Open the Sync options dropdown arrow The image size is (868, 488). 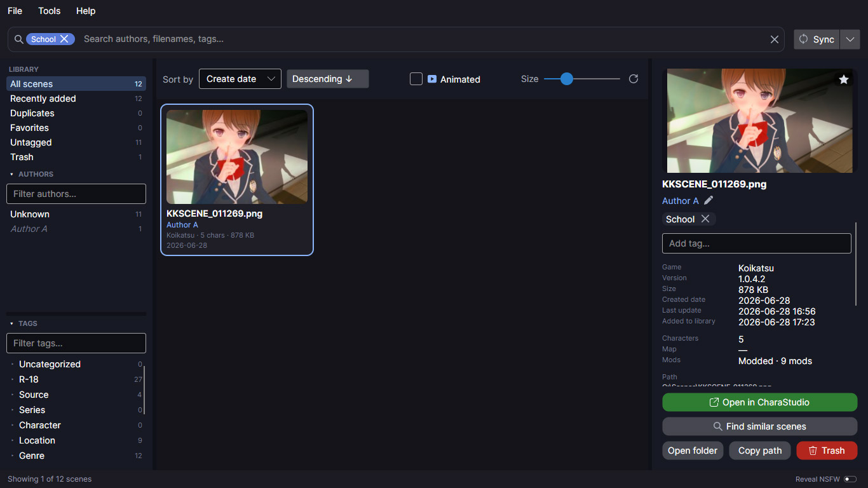tap(850, 39)
